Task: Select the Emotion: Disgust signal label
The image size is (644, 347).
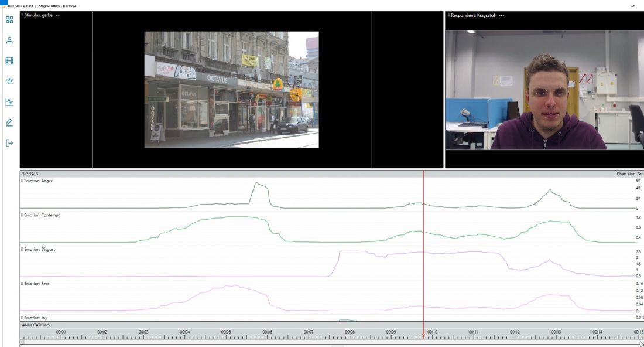Action: click(x=39, y=249)
